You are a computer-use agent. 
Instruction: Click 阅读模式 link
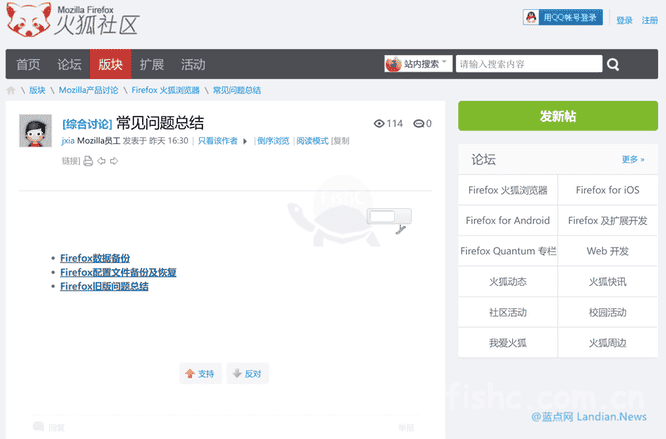(x=312, y=141)
